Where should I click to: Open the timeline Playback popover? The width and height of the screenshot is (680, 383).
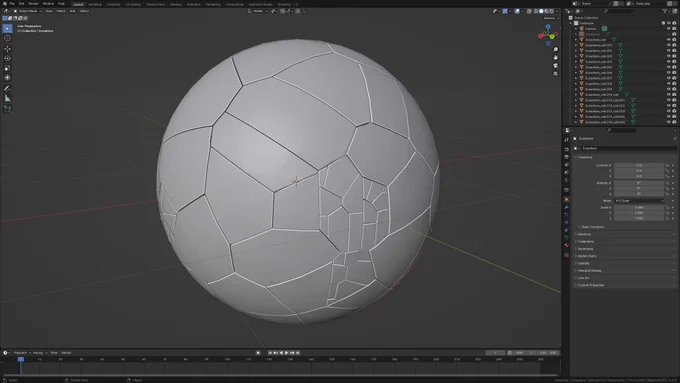[21, 353]
